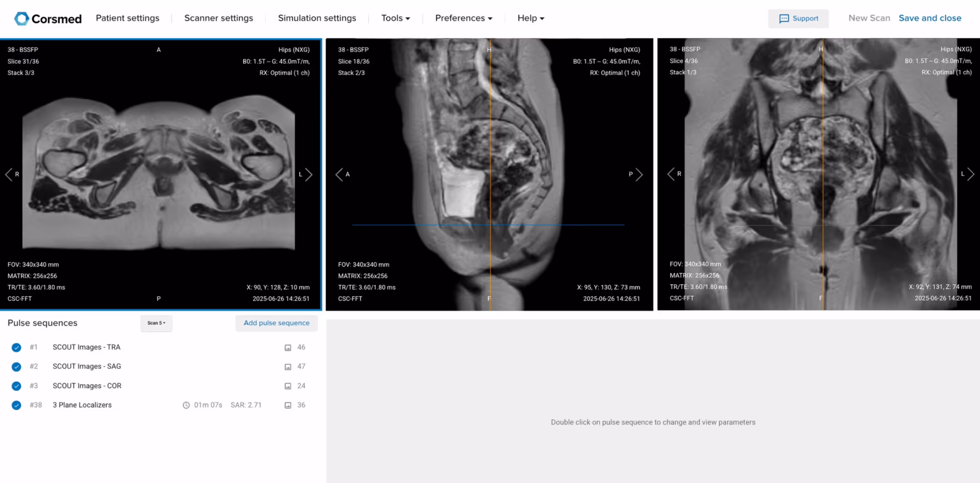Click the right arrow in the coronal viewport

(x=971, y=174)
